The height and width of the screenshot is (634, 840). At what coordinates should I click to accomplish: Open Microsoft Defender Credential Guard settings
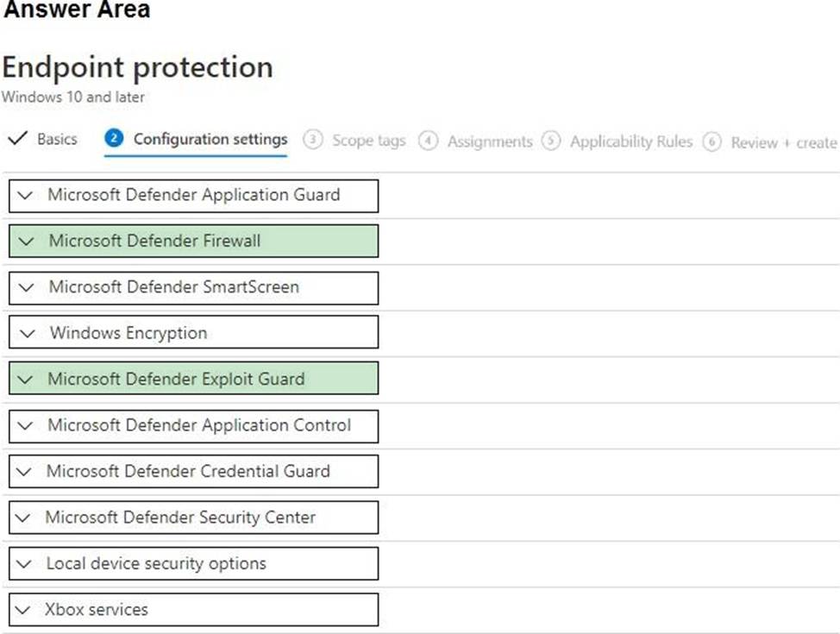pyautogui.click(x=193, y=471)
